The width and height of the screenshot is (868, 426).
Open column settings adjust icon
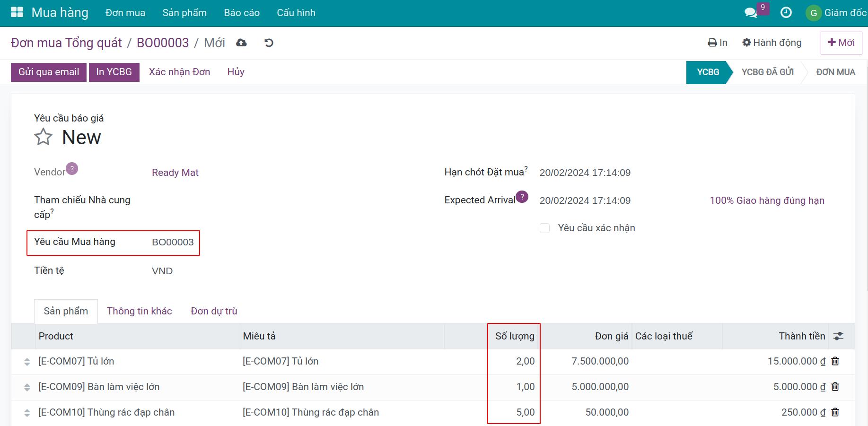[x=838, y=336]
